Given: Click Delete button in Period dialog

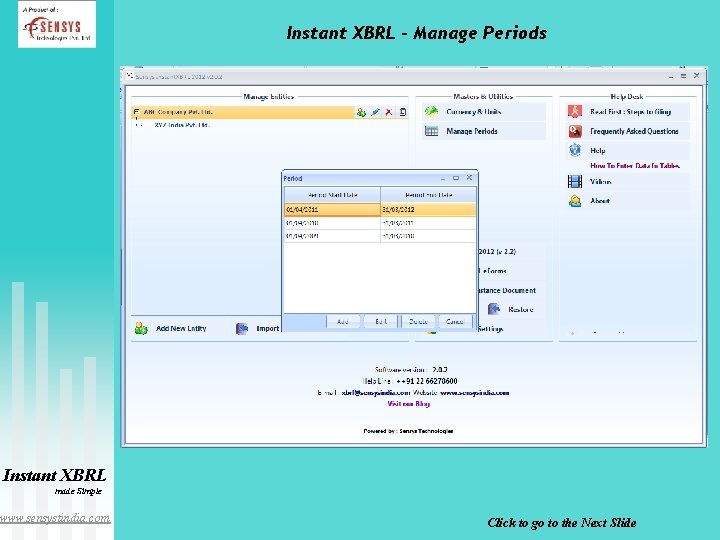Looking at the screenshot, I should (418, 321).
